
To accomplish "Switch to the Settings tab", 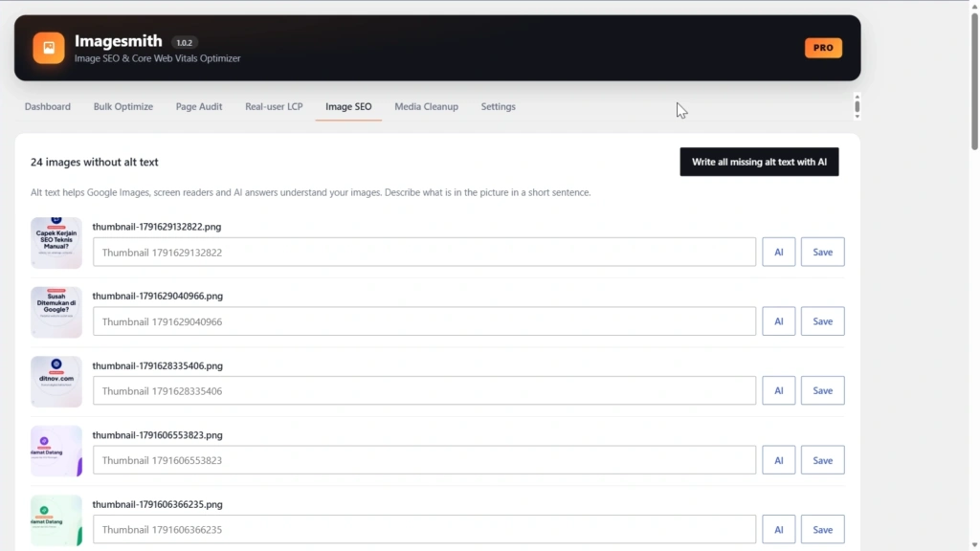I will (x=498, y=106).
